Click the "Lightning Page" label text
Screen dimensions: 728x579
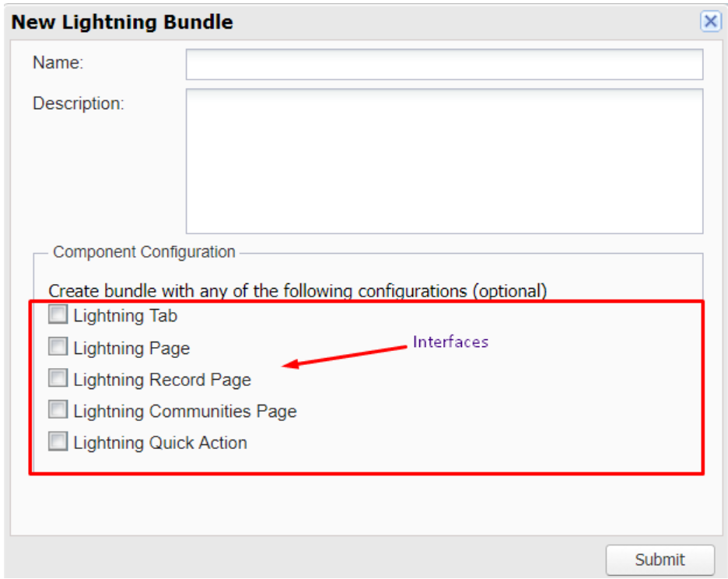point(132,348)
